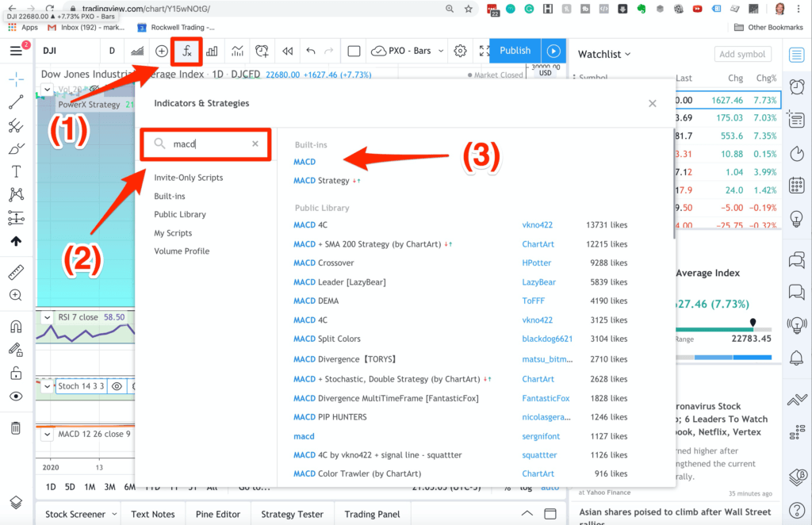The image size is (812, 525).
Task: Expand the Stock Screener dropdown arrow
Action: (x=114, y=514)
